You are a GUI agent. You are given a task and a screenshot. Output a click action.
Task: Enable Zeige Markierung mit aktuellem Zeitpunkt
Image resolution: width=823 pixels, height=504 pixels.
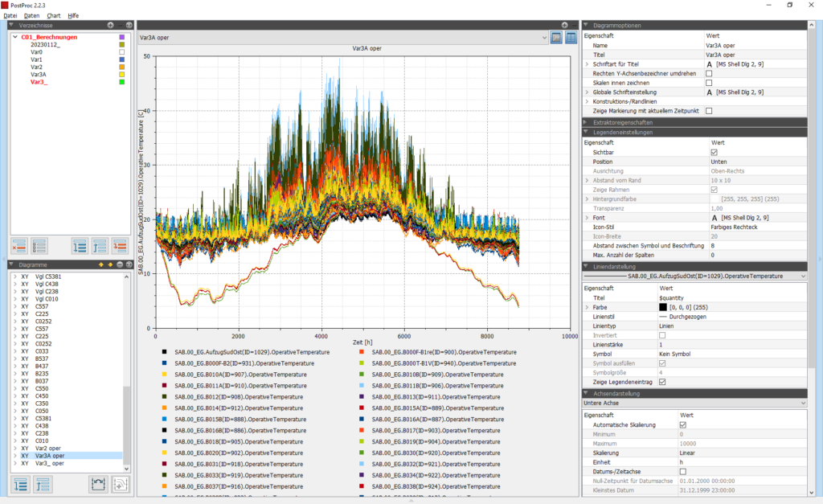coord(709,111)
